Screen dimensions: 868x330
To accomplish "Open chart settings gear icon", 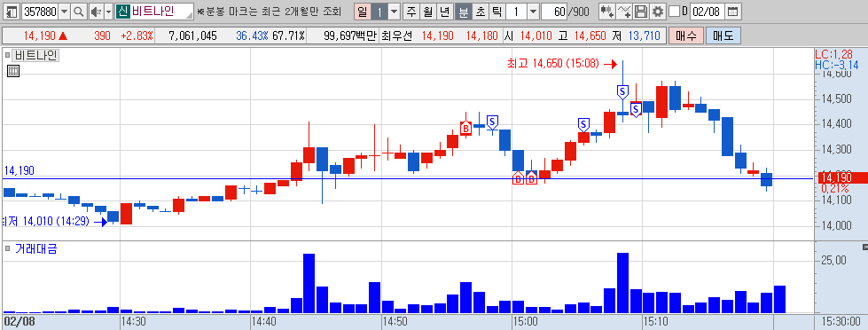I will pyautogui.click(x=658, y=11).
